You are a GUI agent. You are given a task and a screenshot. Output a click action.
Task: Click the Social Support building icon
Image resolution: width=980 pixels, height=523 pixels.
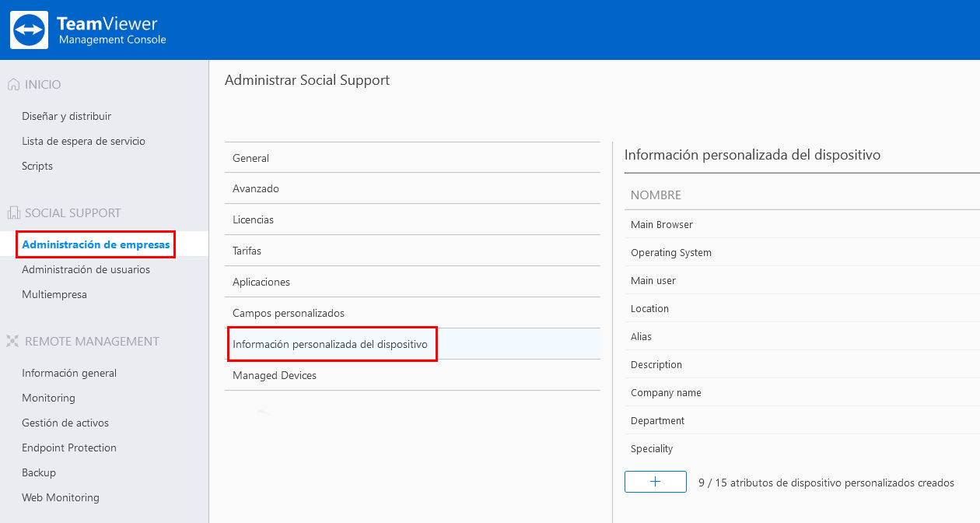(x=13, y=212)
